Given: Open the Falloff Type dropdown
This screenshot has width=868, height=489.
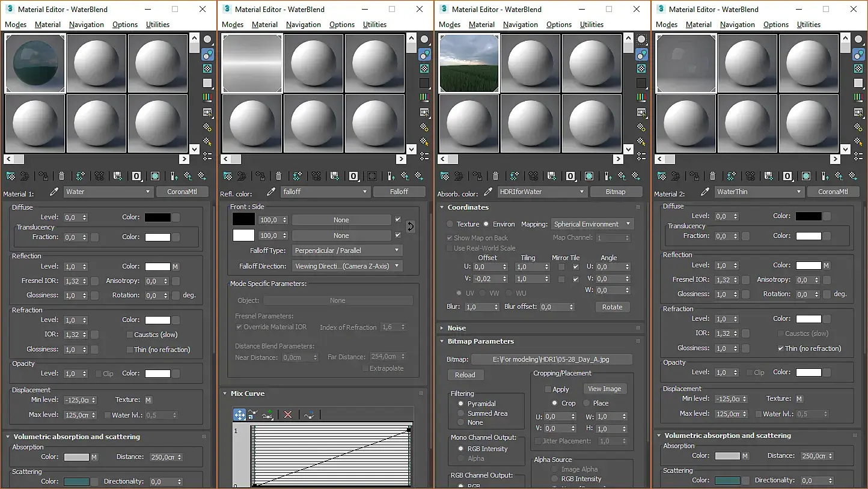Looking at the screenshot, I should (347, 251).
